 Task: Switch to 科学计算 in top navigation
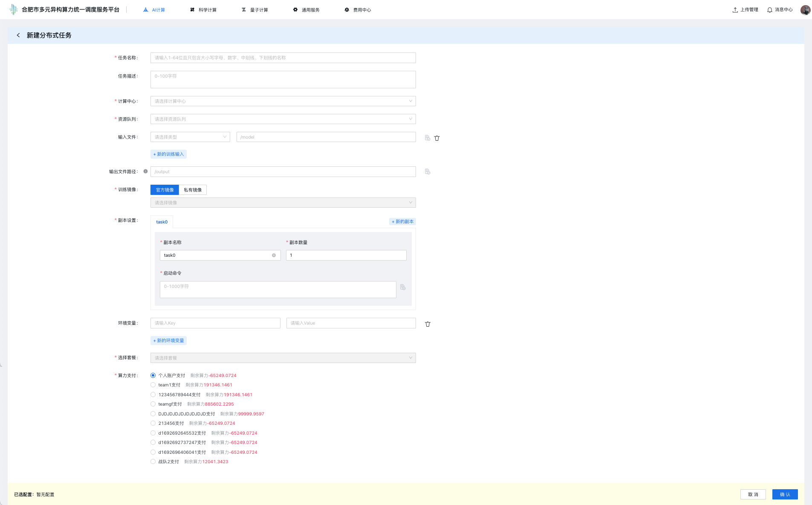pos(203,10)
